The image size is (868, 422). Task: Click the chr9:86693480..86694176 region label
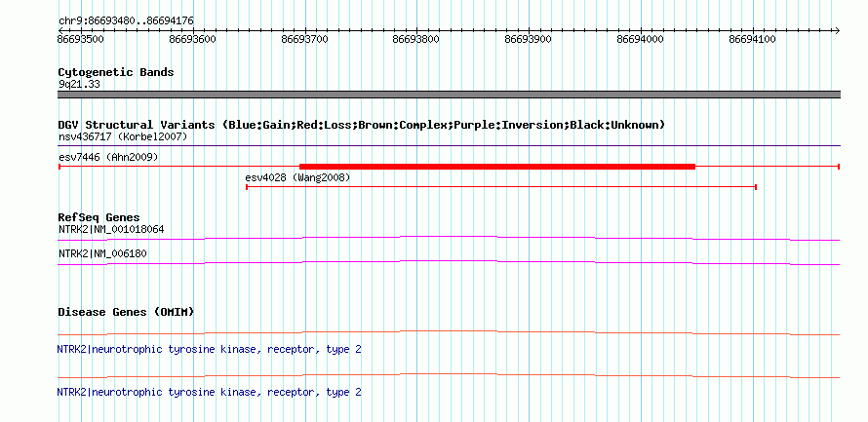[126, 21]
